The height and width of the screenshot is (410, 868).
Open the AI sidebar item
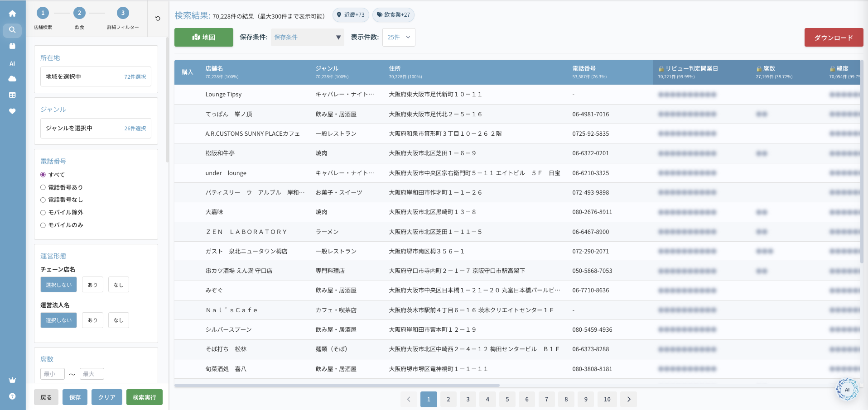(x=12, y=63)
